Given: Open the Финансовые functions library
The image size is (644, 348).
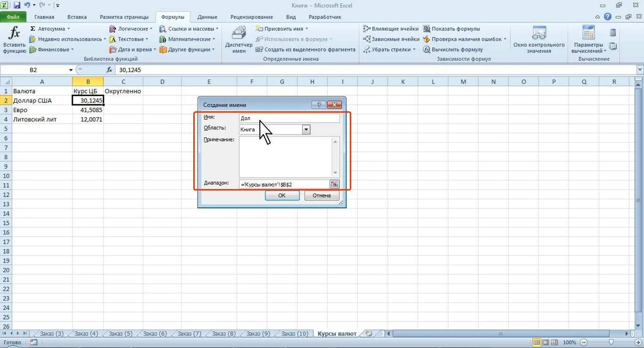Looking at the screenshot, I should coord(51,50).
